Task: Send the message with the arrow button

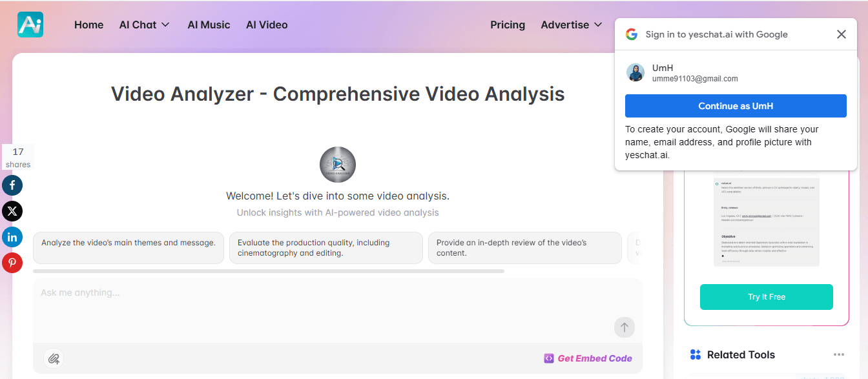Action: (x=624, y=327)
